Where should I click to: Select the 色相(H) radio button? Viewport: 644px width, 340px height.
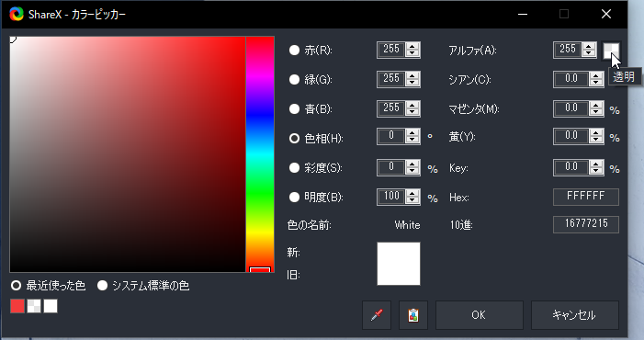pos(294,139)
